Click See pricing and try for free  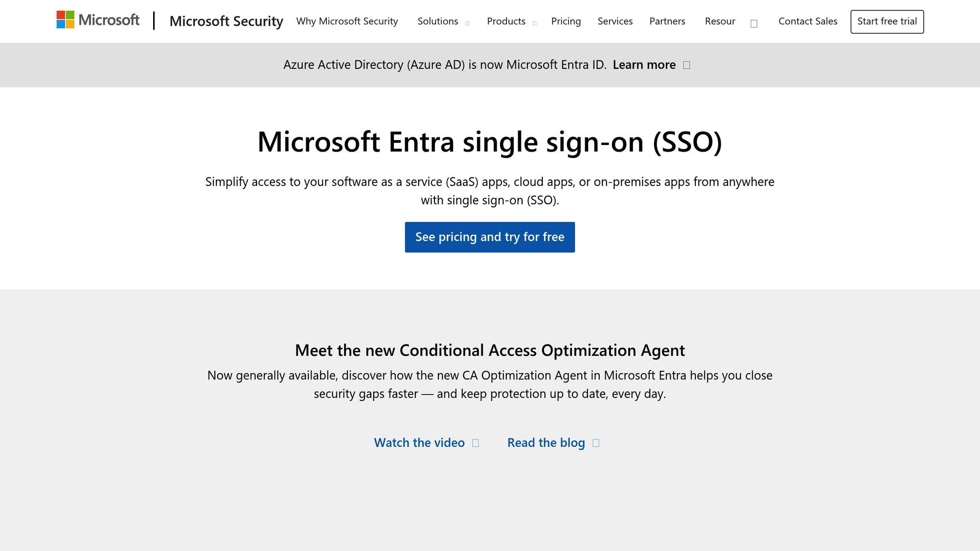pyautogui.click(x=490, y=237)
